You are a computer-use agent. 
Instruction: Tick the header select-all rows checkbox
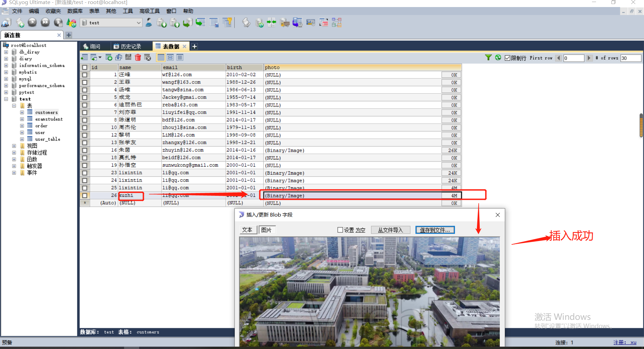point(85,67)
